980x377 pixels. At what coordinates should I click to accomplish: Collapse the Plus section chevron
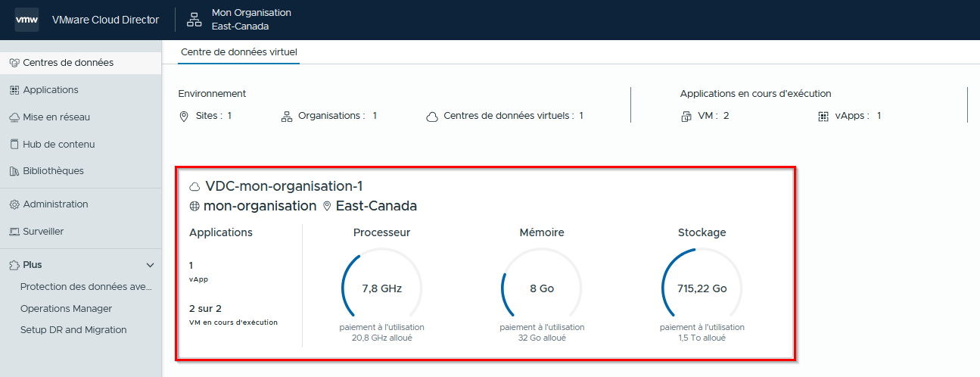(x=150, y=266)
